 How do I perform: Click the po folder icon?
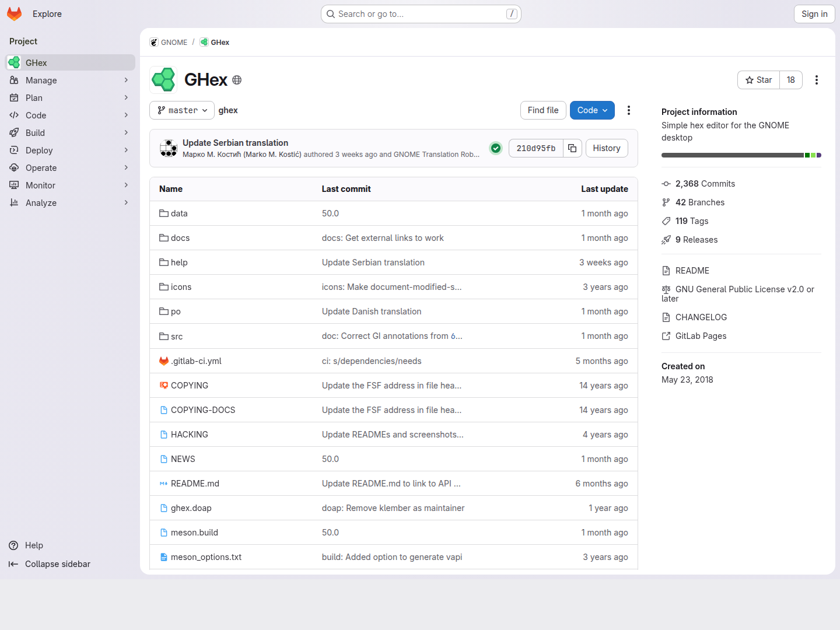point(164,311)
